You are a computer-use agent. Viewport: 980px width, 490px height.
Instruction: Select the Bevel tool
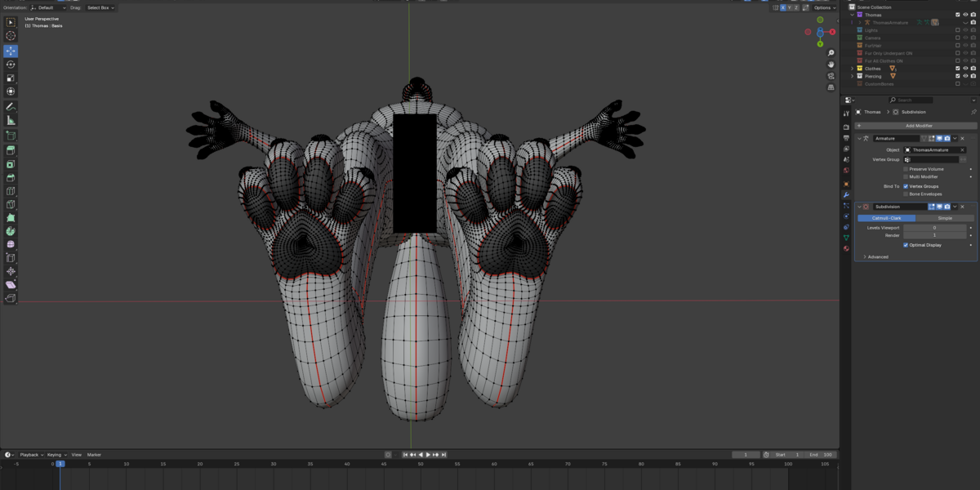tap(11, 178)
